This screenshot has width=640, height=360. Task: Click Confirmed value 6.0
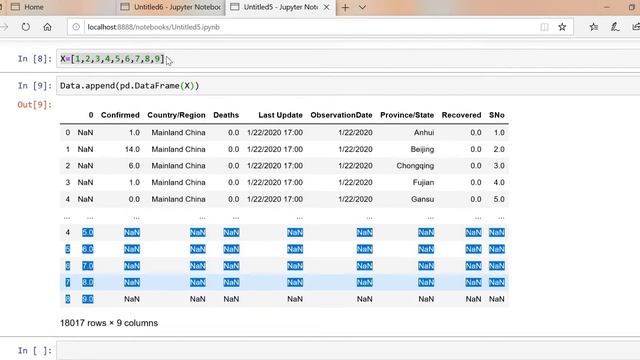pos(134,166)
